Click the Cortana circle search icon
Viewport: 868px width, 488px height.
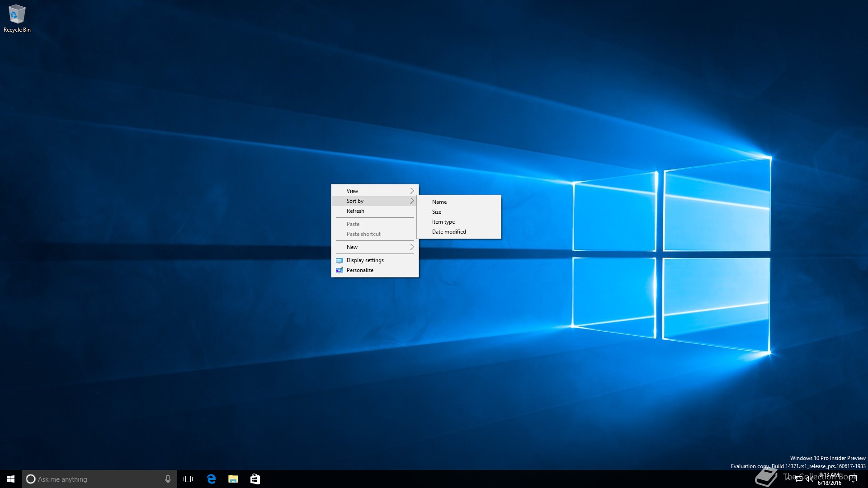click(x=31, y=479)
